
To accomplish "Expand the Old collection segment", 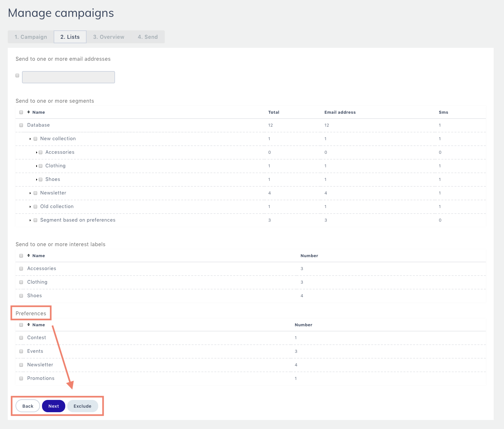I will (x=30, y=207).
